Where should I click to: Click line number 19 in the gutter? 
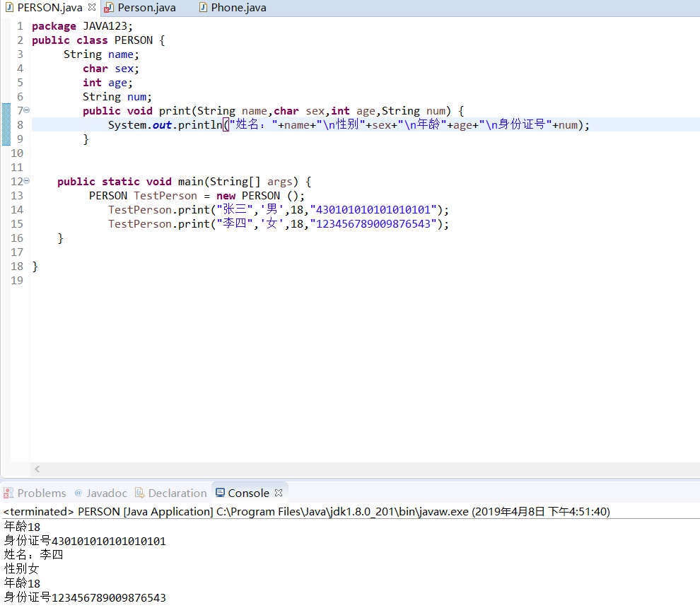[x=17, y=281]
